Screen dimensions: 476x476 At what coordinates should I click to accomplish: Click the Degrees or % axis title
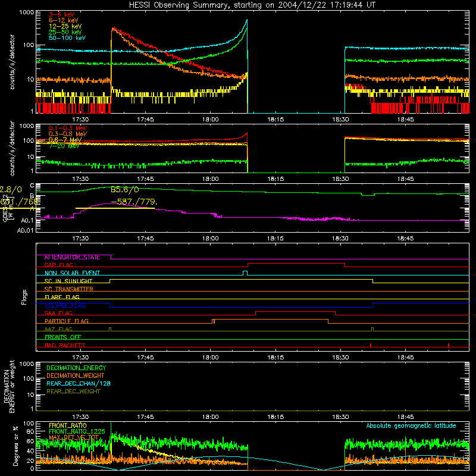click(x=15, y=446)
